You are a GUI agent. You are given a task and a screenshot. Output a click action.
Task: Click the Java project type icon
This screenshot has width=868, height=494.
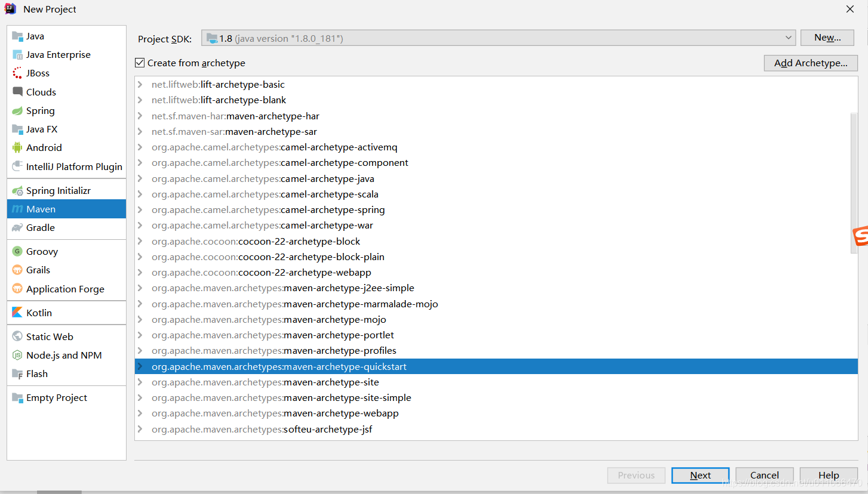pos(17,36)
